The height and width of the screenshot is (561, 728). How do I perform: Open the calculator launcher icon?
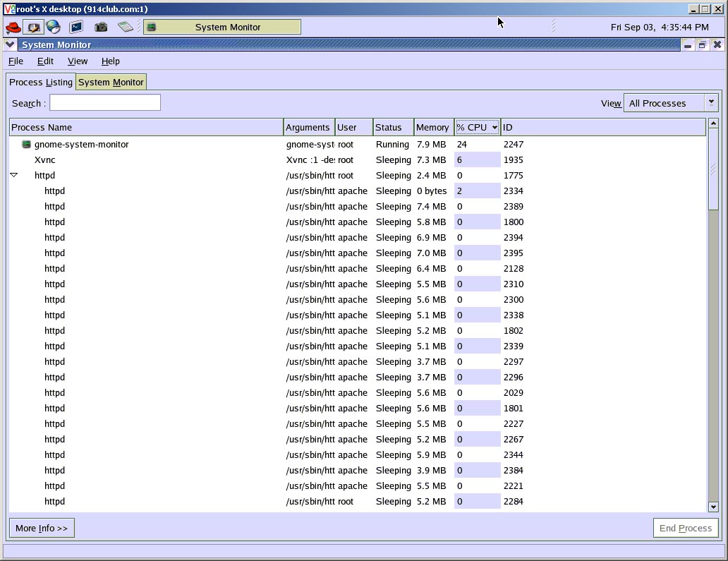click(126, 27)
